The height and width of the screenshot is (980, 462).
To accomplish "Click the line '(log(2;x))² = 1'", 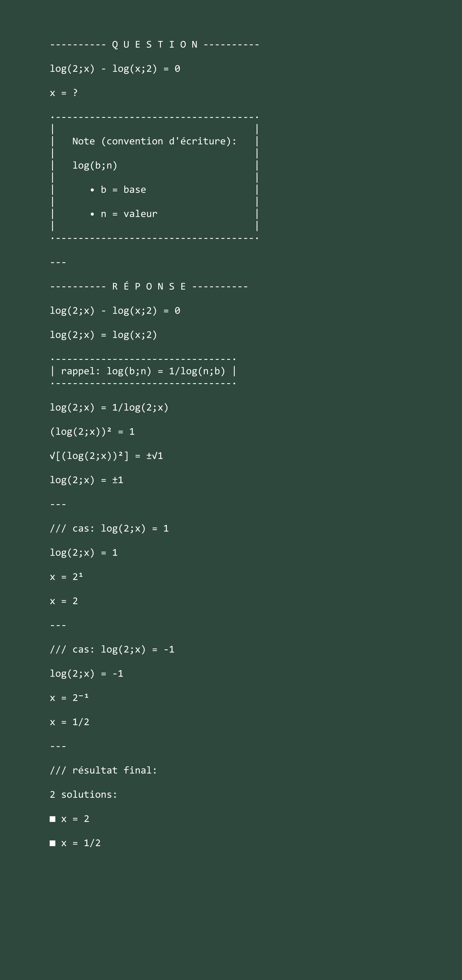I will [92, 432].
